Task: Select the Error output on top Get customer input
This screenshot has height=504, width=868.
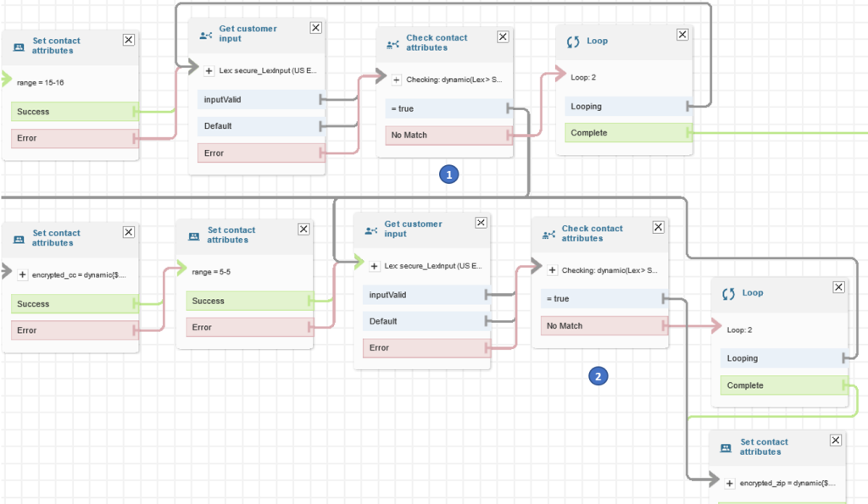Action: click(254, 152)
